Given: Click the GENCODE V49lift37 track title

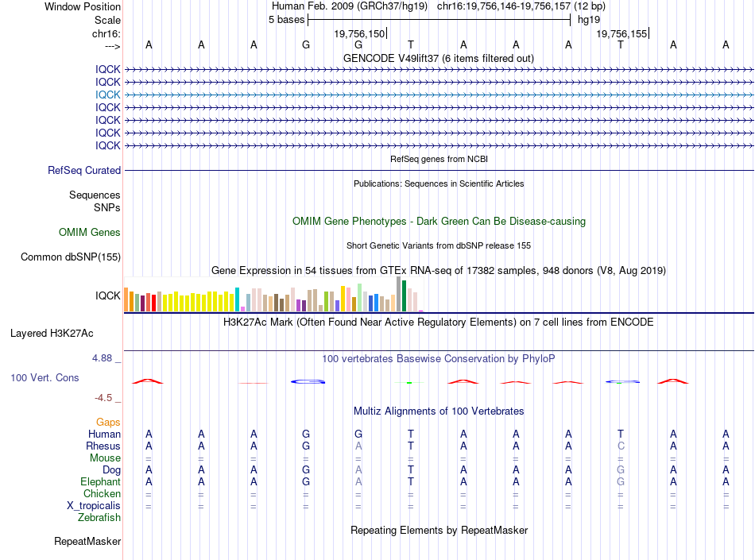Looking at the screenshot, I should (439, 58).
